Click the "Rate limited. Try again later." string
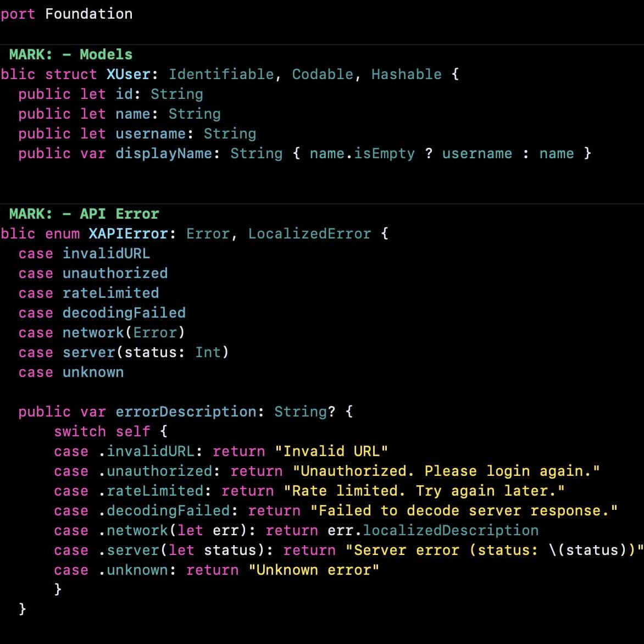The image size is (644, 644). click(424, 491)
